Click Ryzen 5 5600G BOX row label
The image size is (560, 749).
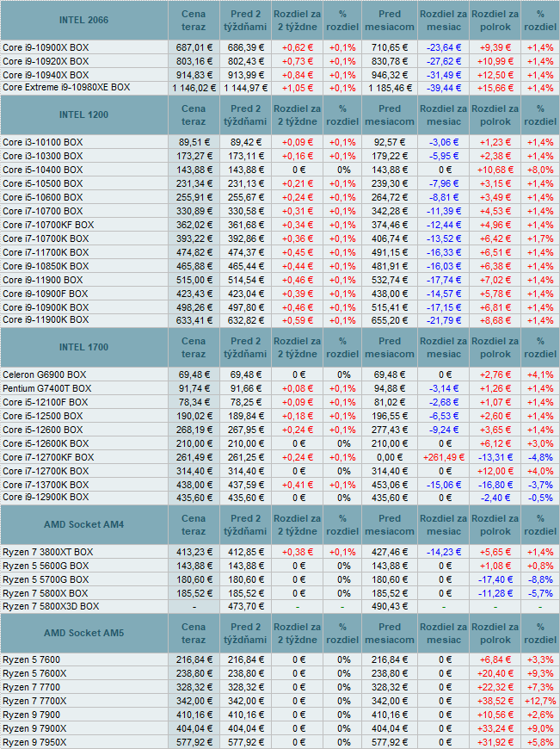point(46,566)
